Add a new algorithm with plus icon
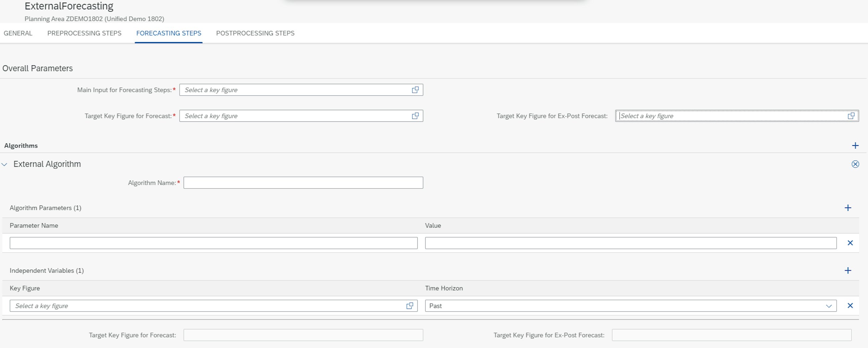The image size is (868, 348). (x=855, y=145)
